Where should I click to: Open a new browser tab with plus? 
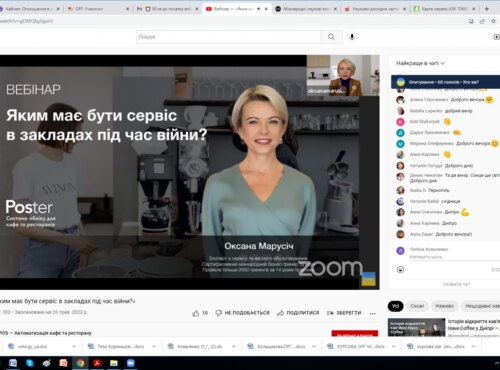(x=487, y=9)
